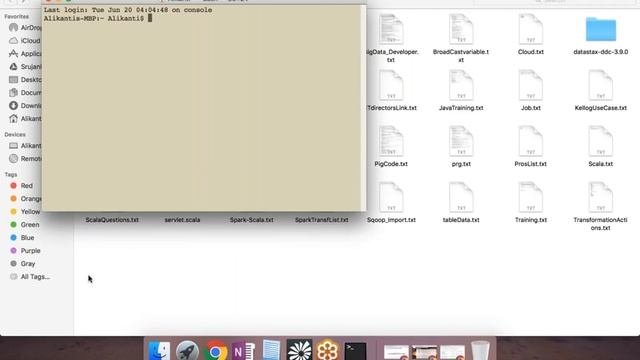Screen dimensions: 640x360
Task: Filter by the Yellow tag
Action: point(25,211)
